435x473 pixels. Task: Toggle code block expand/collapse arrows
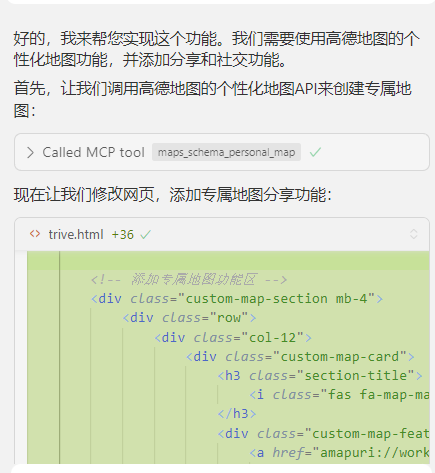[x=413, y=234]
